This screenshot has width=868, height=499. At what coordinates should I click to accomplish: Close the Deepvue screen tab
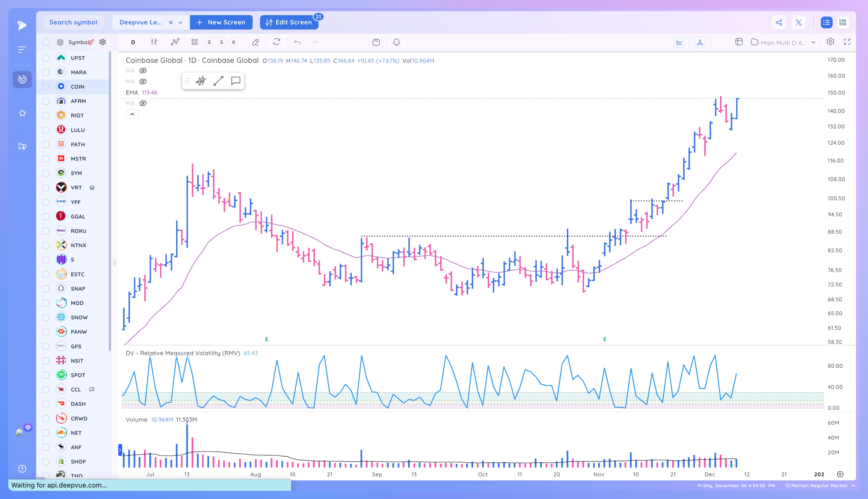click(171, 23)
